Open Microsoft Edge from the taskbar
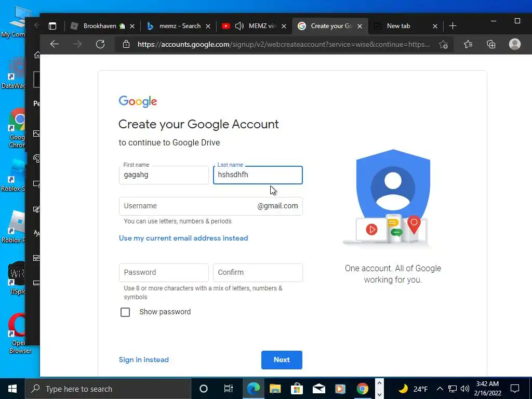The width and height of the screenshot is (532, 399). pos(253,389)
